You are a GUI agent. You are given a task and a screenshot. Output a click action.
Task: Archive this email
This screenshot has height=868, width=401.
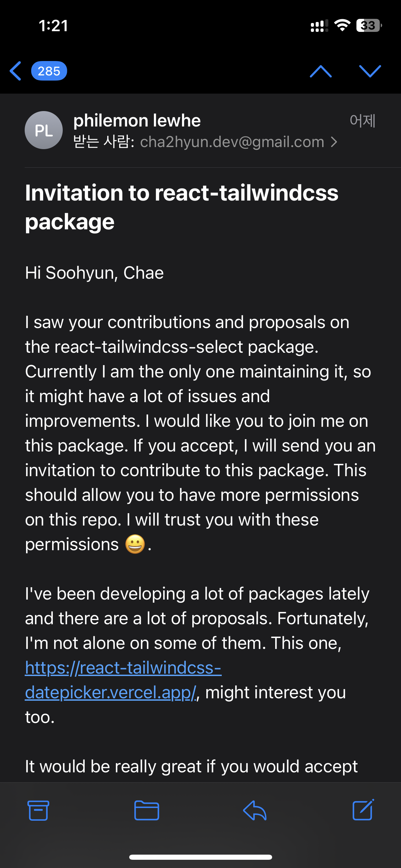click(x=38, y=810)
